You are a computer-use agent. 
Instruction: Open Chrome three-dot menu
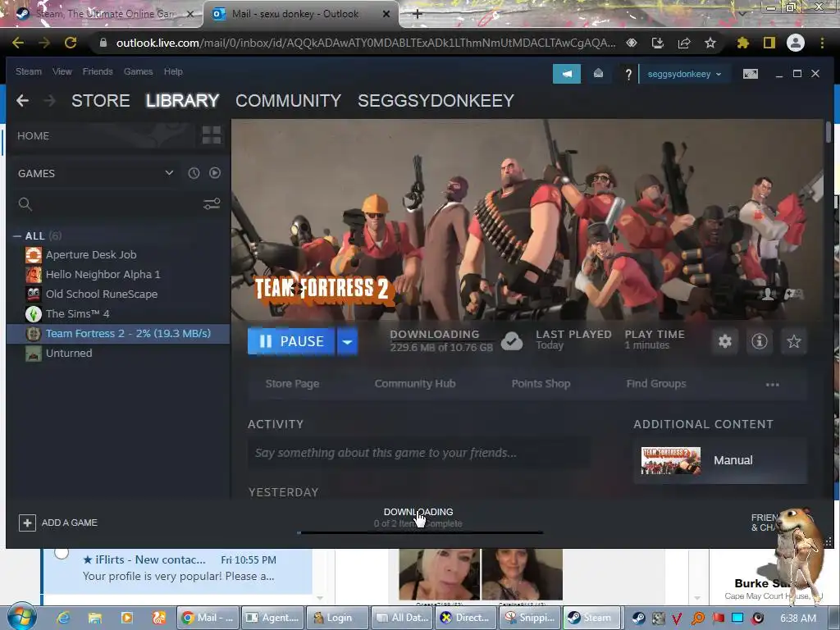[822, 43]
